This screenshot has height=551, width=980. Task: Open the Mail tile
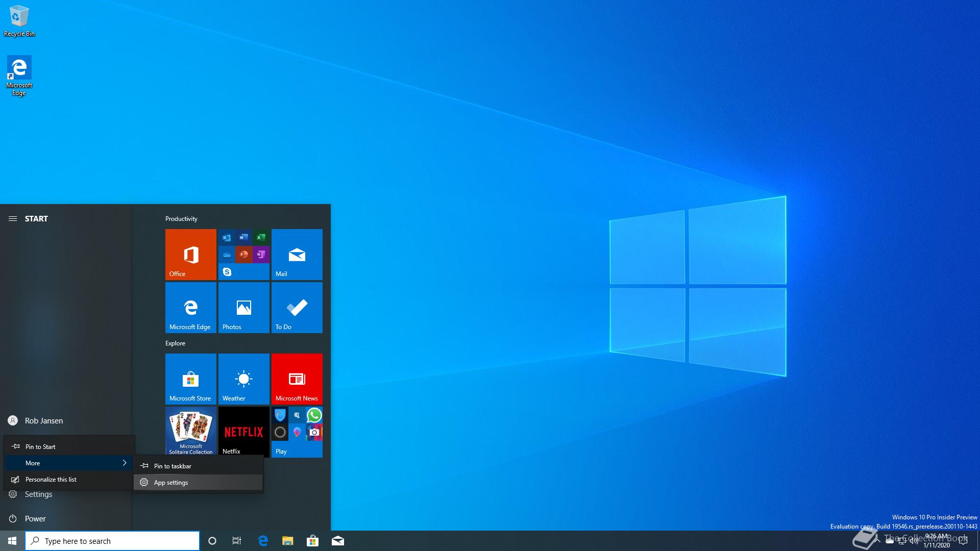[297, 254]
